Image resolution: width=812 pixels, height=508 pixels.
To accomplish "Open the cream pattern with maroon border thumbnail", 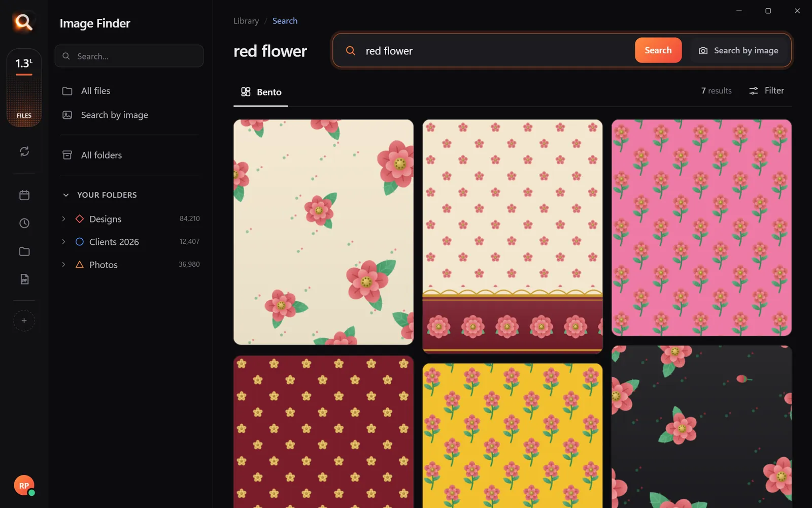I will click(513, 236).
